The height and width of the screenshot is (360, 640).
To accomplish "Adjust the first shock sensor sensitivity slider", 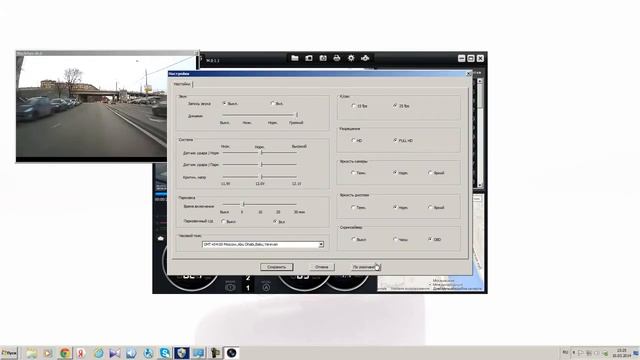I will [x=260, y=152].
